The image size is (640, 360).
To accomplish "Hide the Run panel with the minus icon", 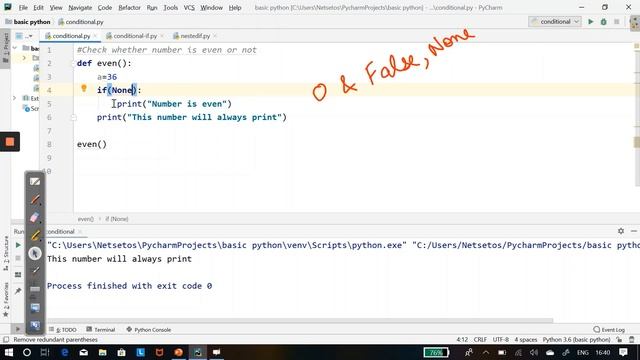I will pos(633,231).
